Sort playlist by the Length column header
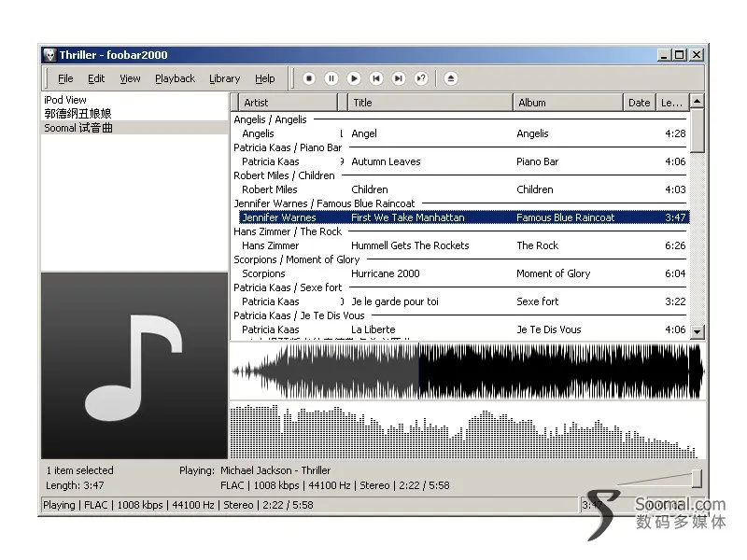 click(672, 103)
